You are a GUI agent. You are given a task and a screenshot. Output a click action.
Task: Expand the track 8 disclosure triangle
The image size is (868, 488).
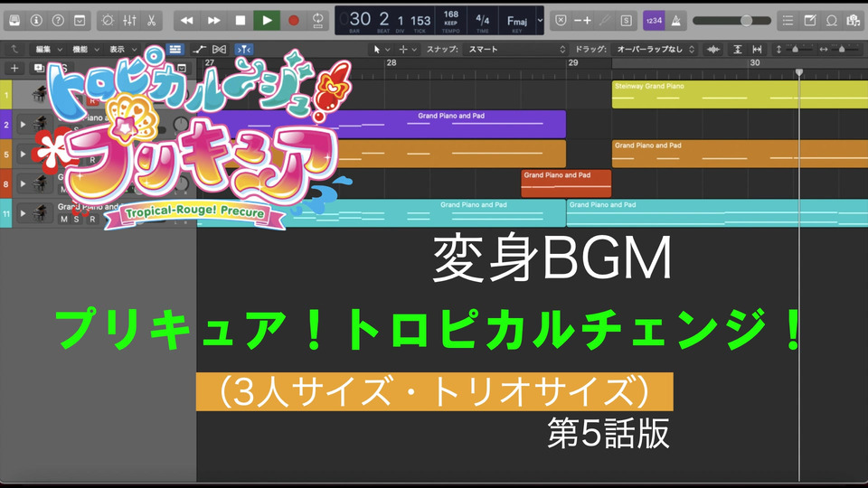tap(23, 183)
